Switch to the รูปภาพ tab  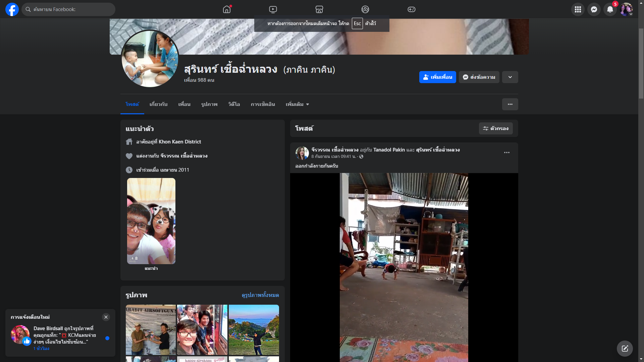click(x=209, y=104)
